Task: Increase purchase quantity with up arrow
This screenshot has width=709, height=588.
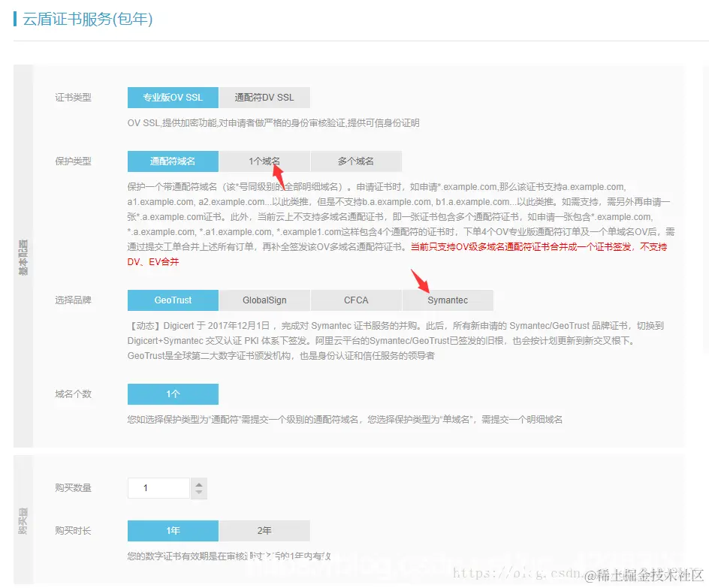Action: coord(199,484)
